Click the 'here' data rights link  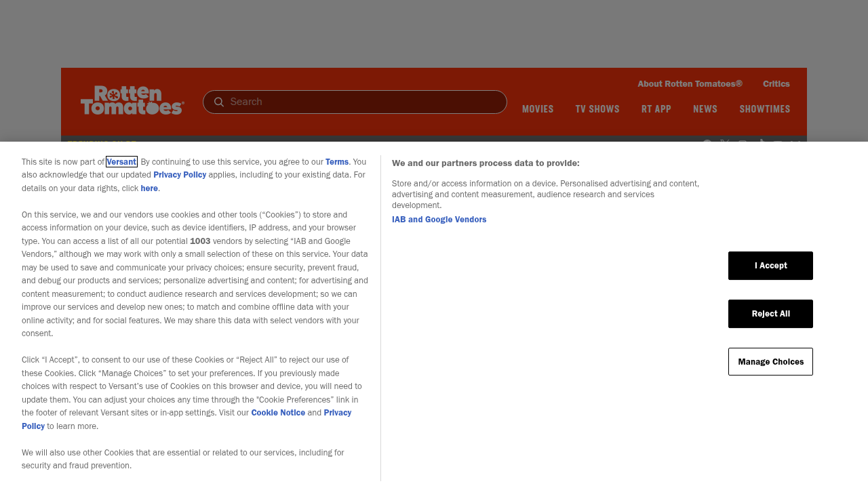pyautogui.click(x=149, y=188)
